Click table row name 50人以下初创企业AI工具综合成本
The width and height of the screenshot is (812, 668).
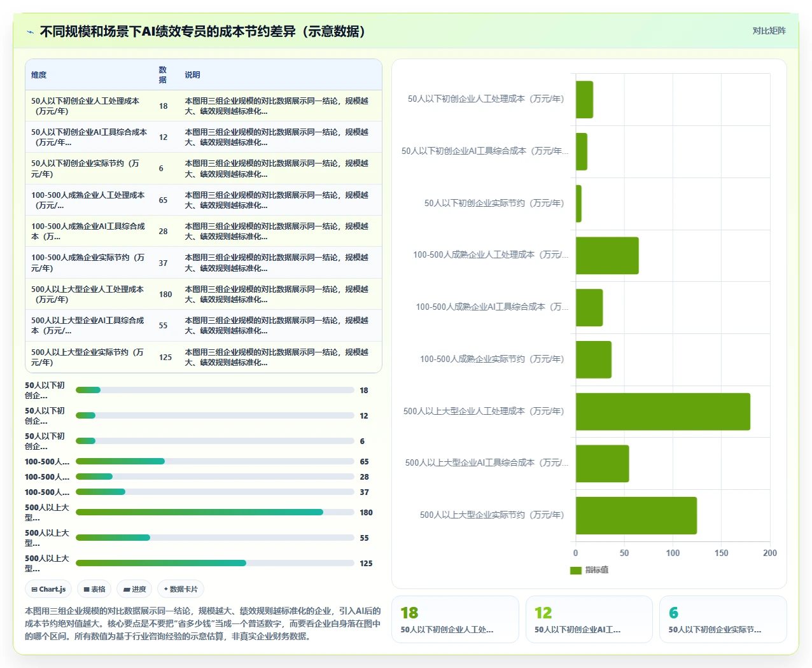pyautogui.click(x=89, y=137)
